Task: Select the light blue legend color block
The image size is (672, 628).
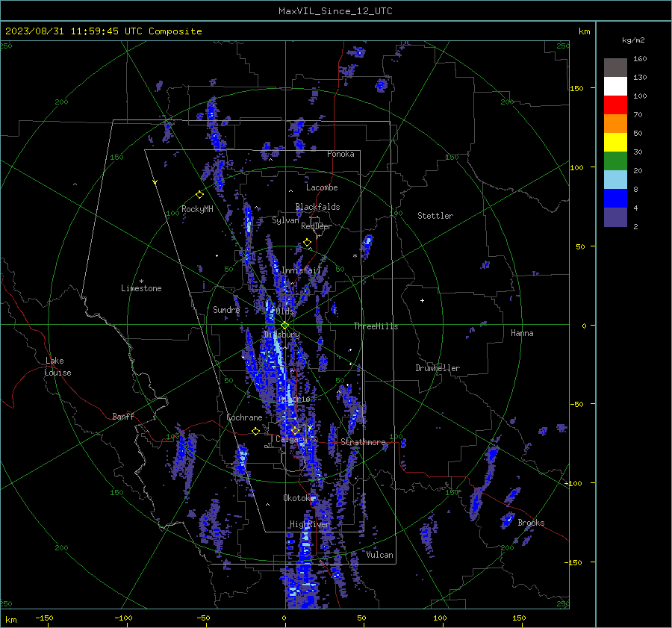Action: (615, 180)
